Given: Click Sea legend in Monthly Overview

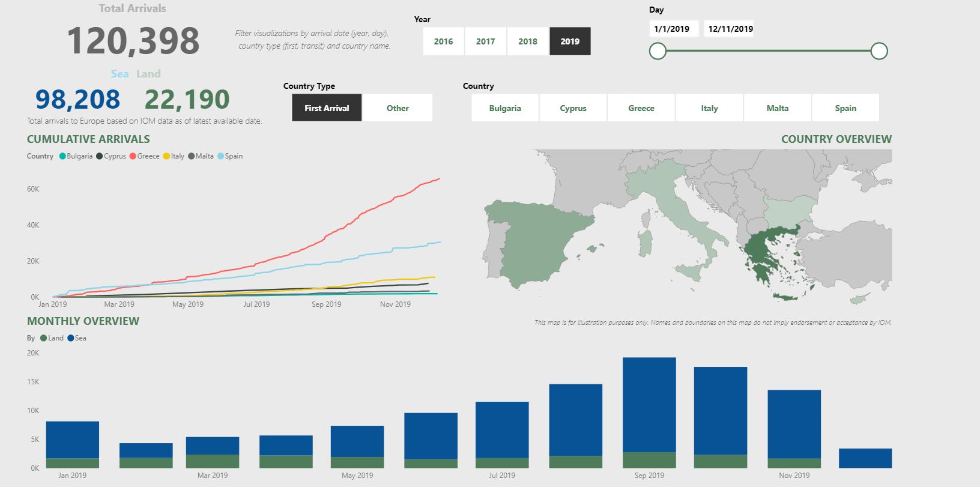Looking at the screenshot, I should tap(77, 338).
